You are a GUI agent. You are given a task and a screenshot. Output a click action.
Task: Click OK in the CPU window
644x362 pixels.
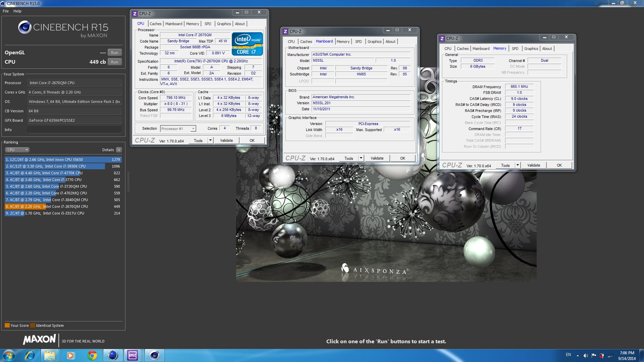point(252,141)
